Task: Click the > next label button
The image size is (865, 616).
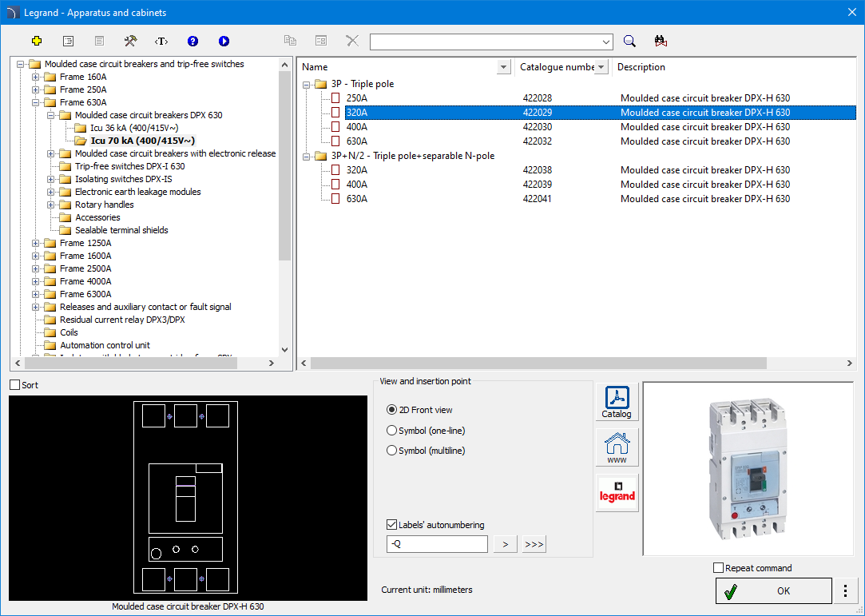Action: pyautogui.click(x=506, y=544)
